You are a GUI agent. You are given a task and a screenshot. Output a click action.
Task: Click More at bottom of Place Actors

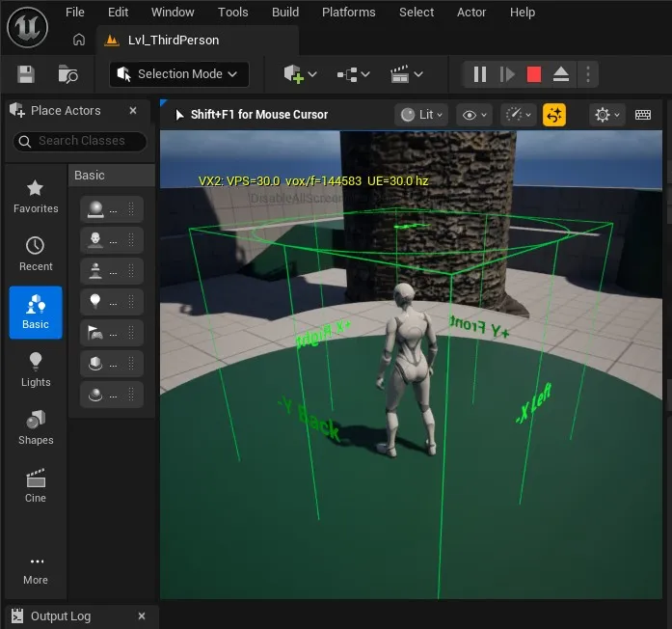36,571
